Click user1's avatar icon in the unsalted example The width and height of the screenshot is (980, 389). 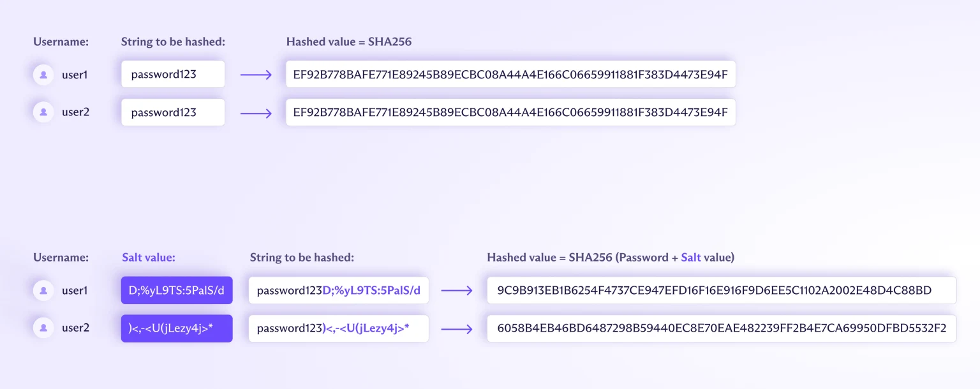(43, 75)
